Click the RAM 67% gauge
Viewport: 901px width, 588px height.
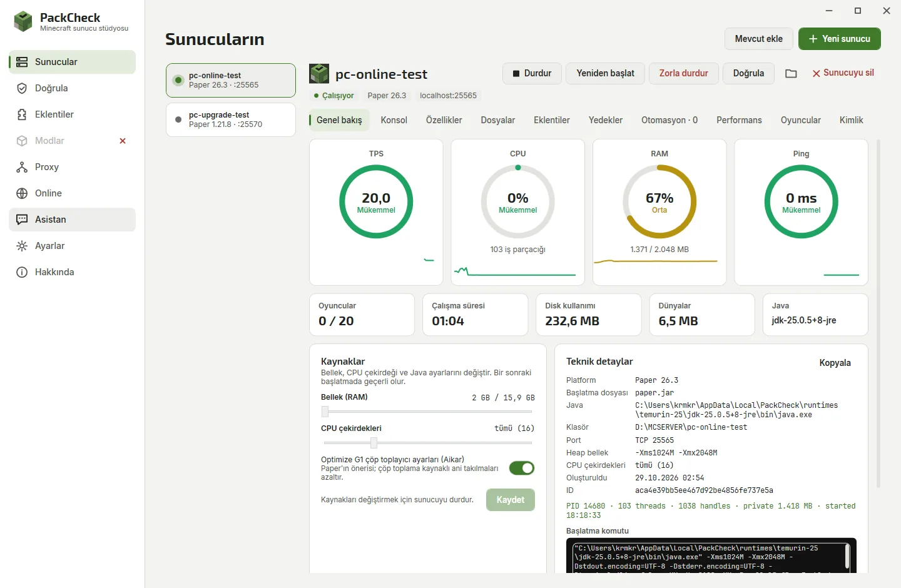(659, 201)
